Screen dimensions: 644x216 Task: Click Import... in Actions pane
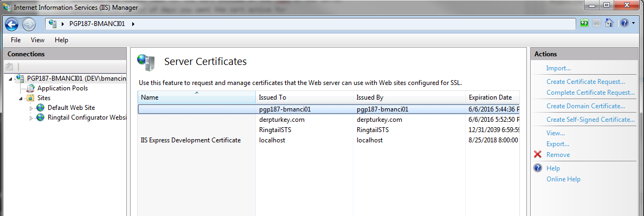point(558,68)
